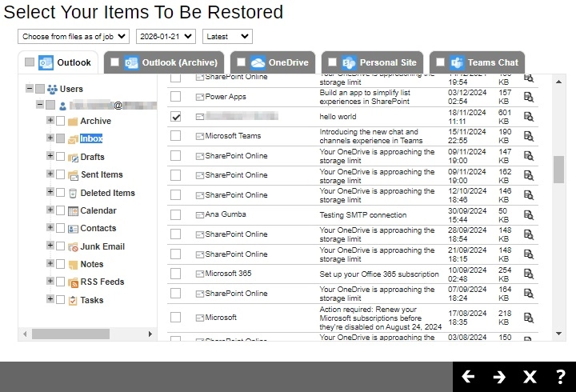Open the 'Choose from files as of job' dropdown
This screenshot has height=392, width=576.
[x=74, y=36]
